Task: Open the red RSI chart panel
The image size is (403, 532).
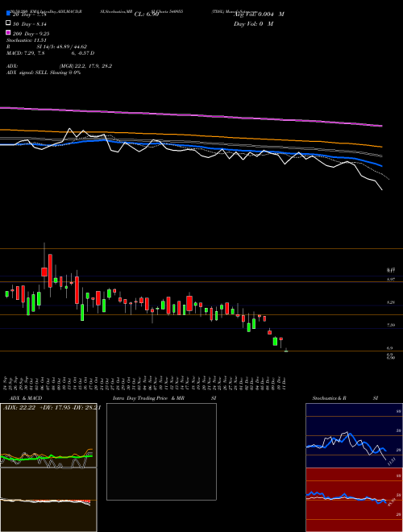Action: click(354, 500)
